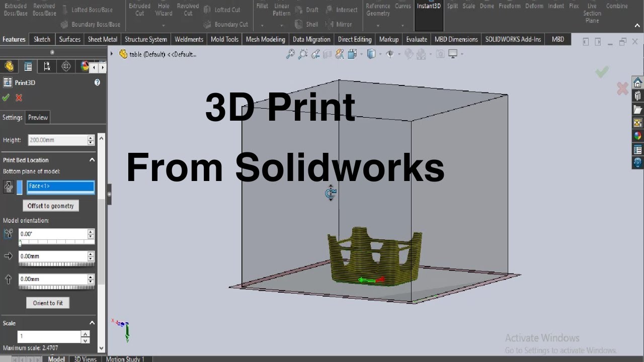The image size is (644, 362).
Task: Click the Reverse direction button beside Face<1>
Action: pyautogui.click(x=9, y=187)
